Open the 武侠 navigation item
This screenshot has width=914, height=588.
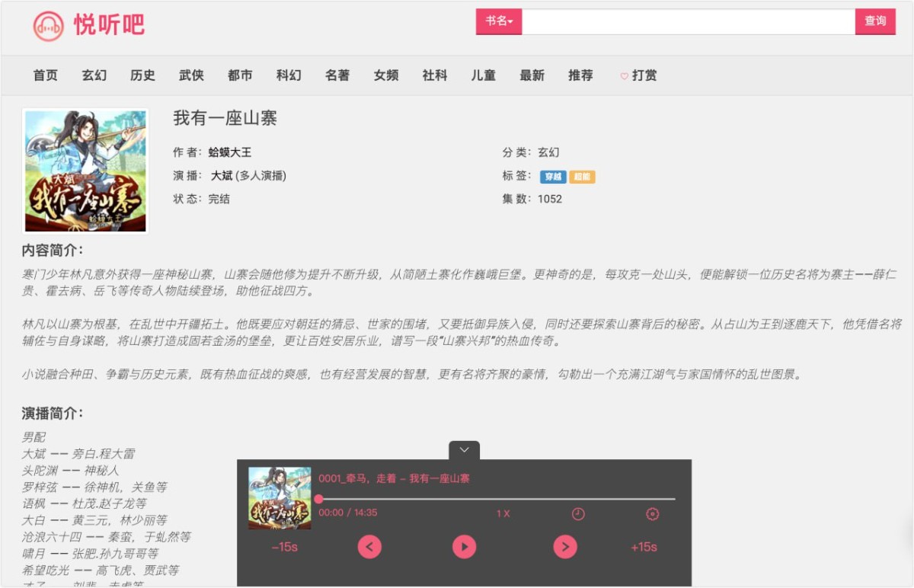pyautogui.click(x=191, y=75)
